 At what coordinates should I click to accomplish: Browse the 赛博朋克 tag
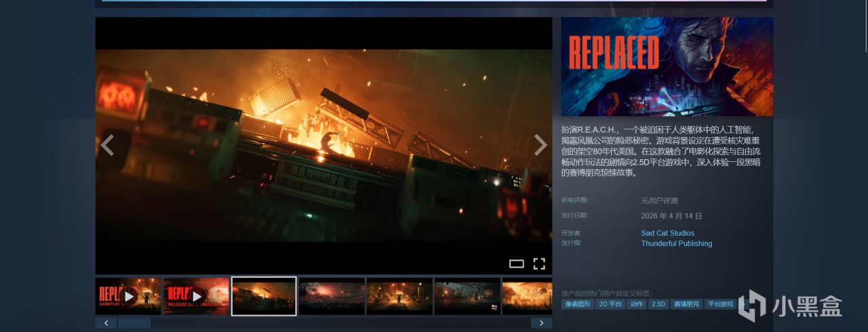(x=686, y=304)
